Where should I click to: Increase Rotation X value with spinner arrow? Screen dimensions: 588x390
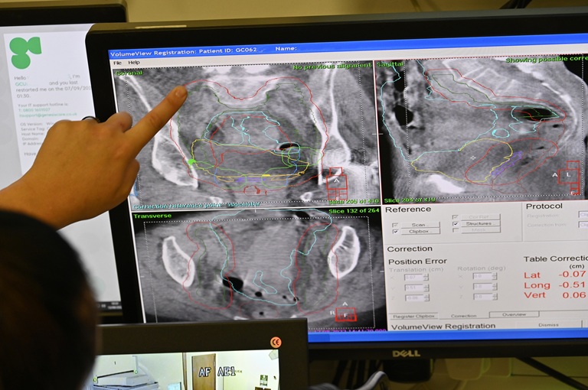pyautogui.click(x=495, y=275)
